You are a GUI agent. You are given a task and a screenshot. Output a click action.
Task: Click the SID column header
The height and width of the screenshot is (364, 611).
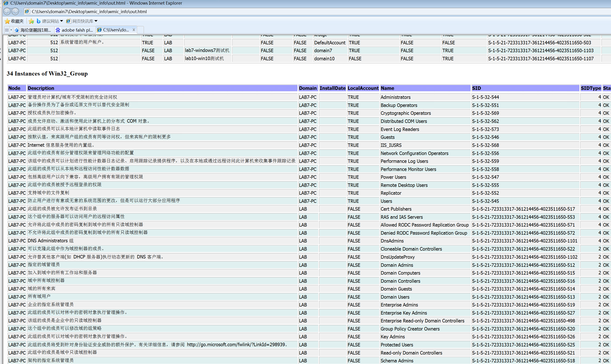(525, 88)
